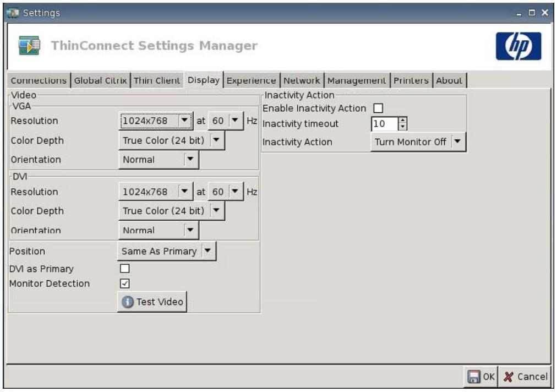Uncheck the Monitor Detection checkbox
The width and height of the screenshot is (557, 392).
click(x=125, y=283)
